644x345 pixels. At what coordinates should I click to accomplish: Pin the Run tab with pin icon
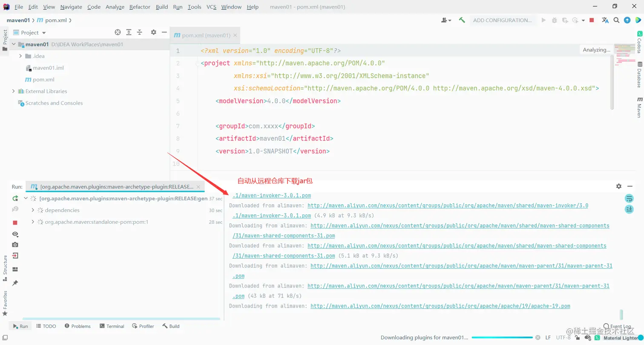pos(15,283)
